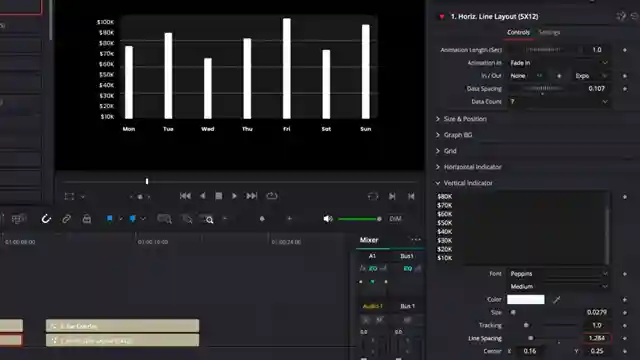640x360 pixels.
Task: Toggle timeline snapping magnet icon
Action: click(46, 219)
